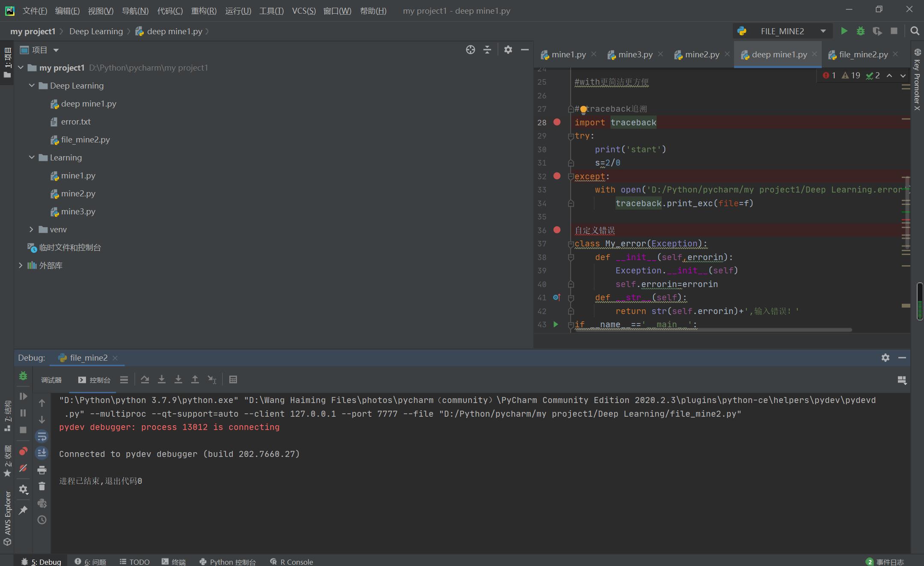Open Search Everywhere magnifier
Image resolution: width=924 pixels, height=566 pixels.
coord(915,31)
